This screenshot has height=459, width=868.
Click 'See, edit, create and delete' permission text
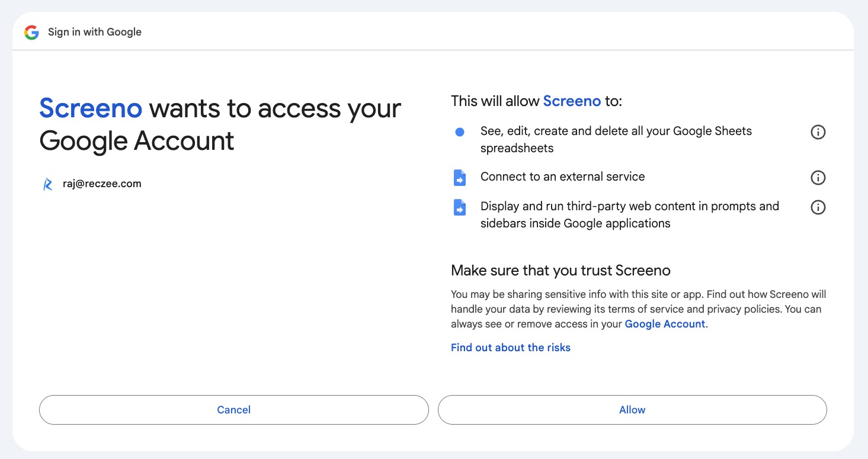tap(616, 140)
